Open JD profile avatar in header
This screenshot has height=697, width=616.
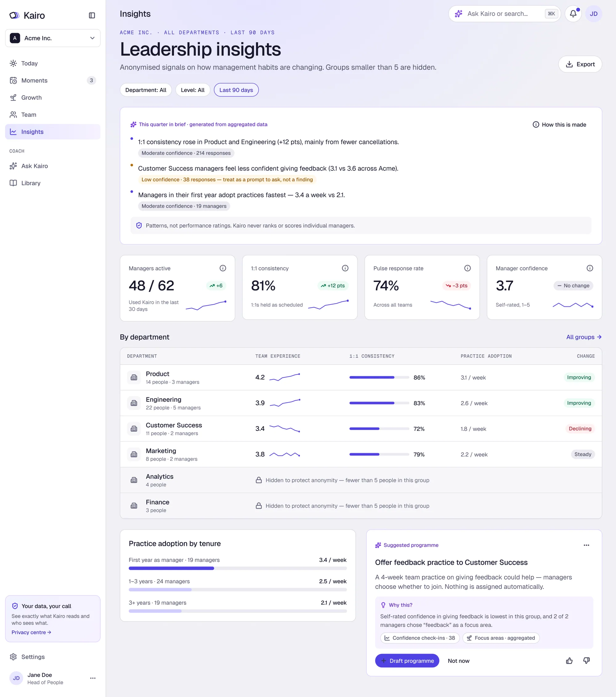point(594,14)
